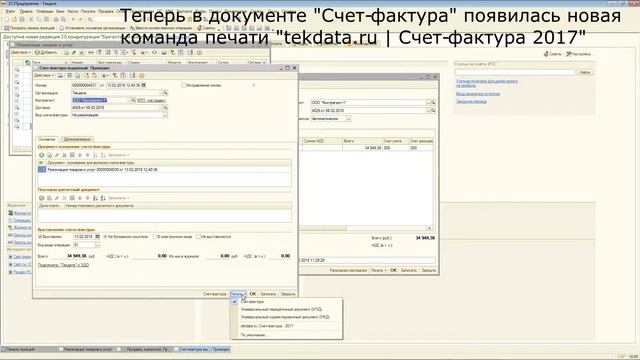The height and width of the screenshot is (360, 640).
Task: Click Расходная накладная button in back window
Action: pos(348,270)
